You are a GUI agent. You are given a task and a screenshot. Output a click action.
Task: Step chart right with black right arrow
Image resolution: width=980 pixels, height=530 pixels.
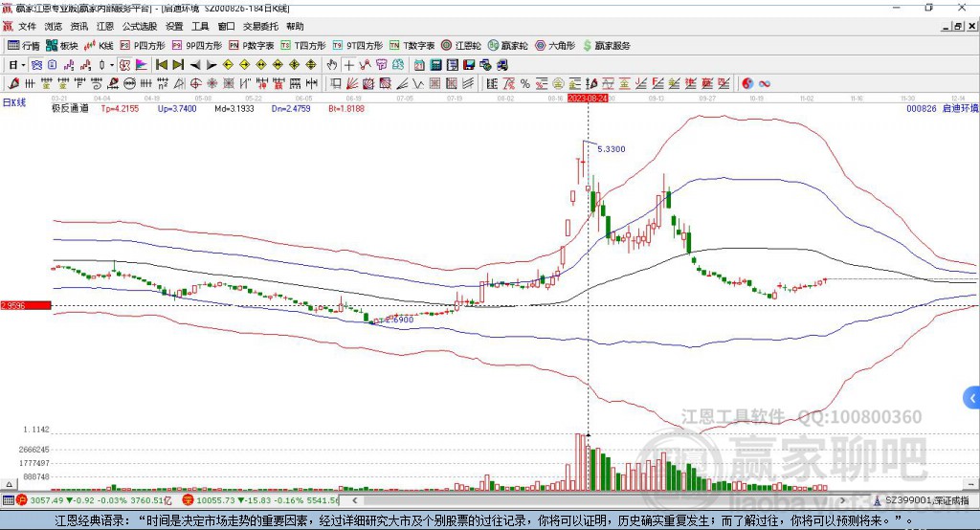[x=212, y=65]
